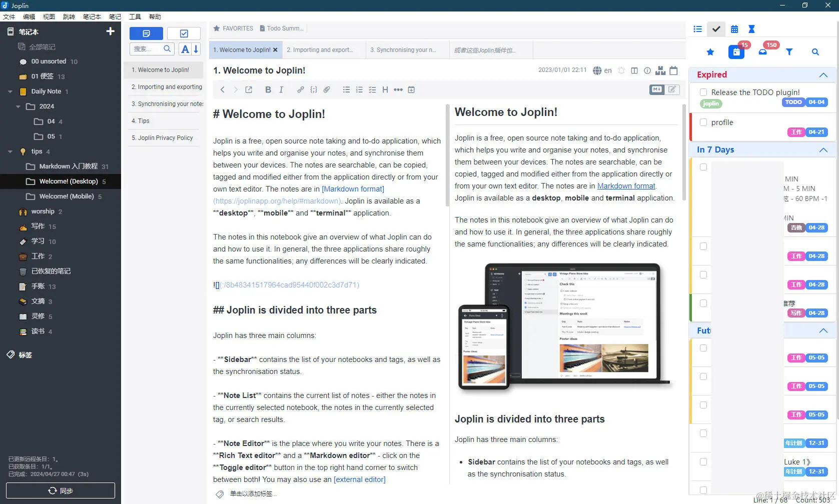Check off the 'profile' todo

(703, 122)
